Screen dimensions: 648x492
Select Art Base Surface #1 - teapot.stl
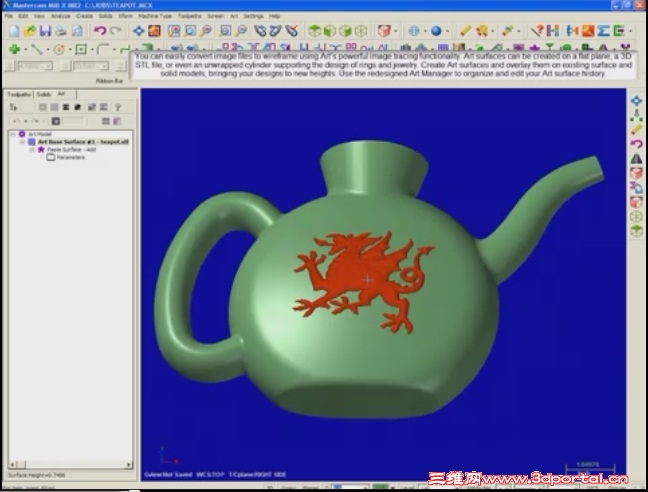click(x=83, y=142)
